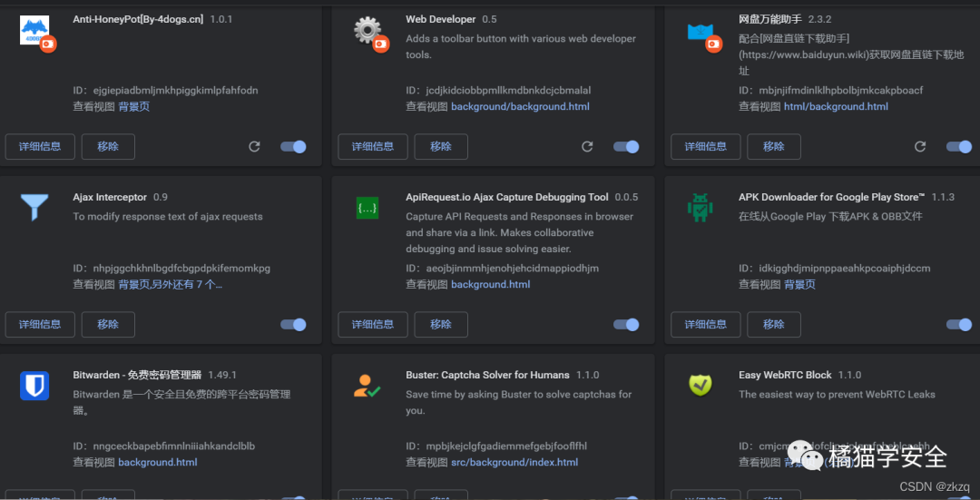Open Ajax Interceptor 背景页 views link
This screenshot has width=980, height=500.
pyautogui.click(x=170, y=284)
